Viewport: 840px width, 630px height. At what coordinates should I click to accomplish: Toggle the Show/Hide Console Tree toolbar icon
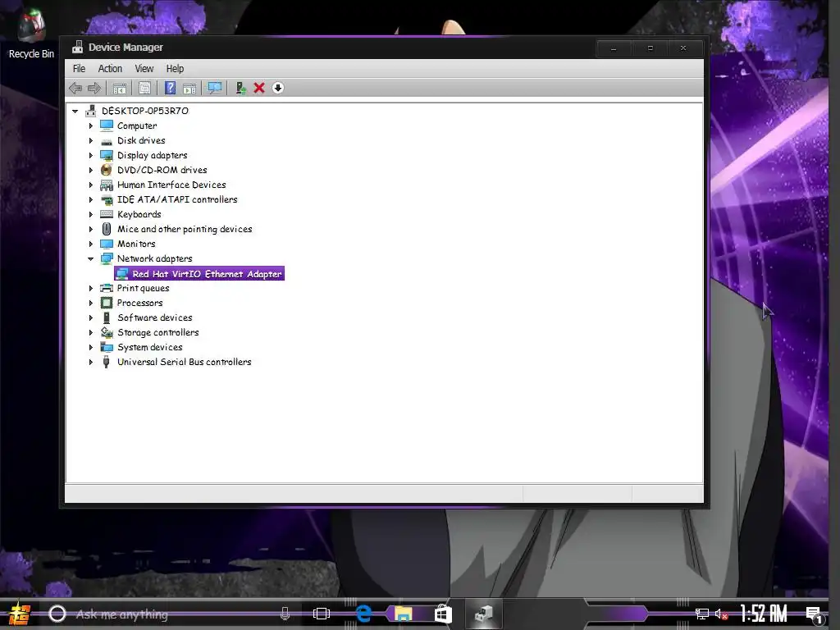120,88
